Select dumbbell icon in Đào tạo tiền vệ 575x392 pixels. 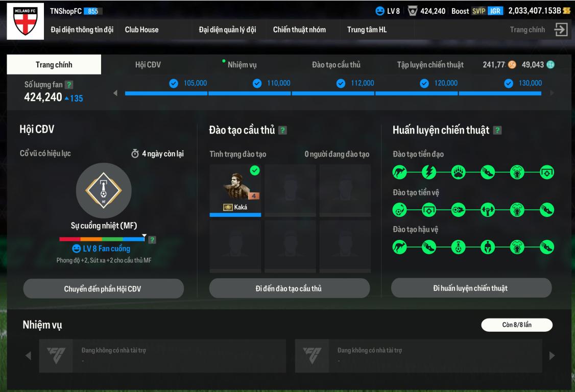tap(488, 210)
